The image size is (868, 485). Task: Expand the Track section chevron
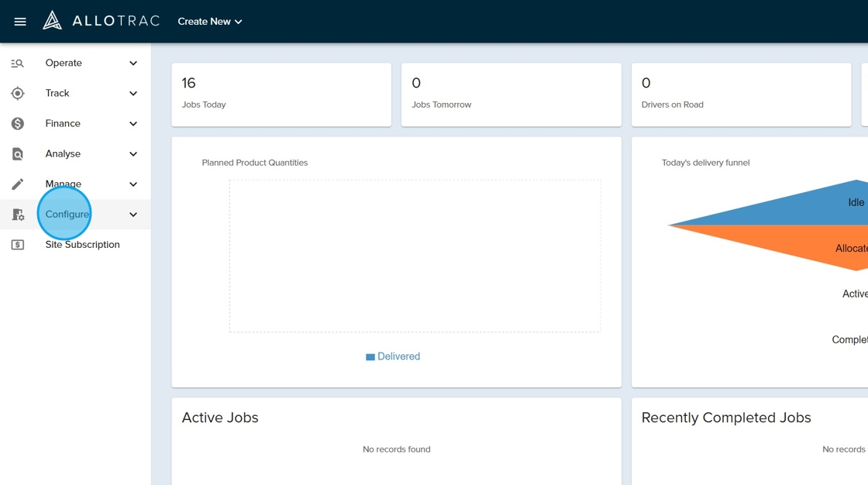pos(133,94)
